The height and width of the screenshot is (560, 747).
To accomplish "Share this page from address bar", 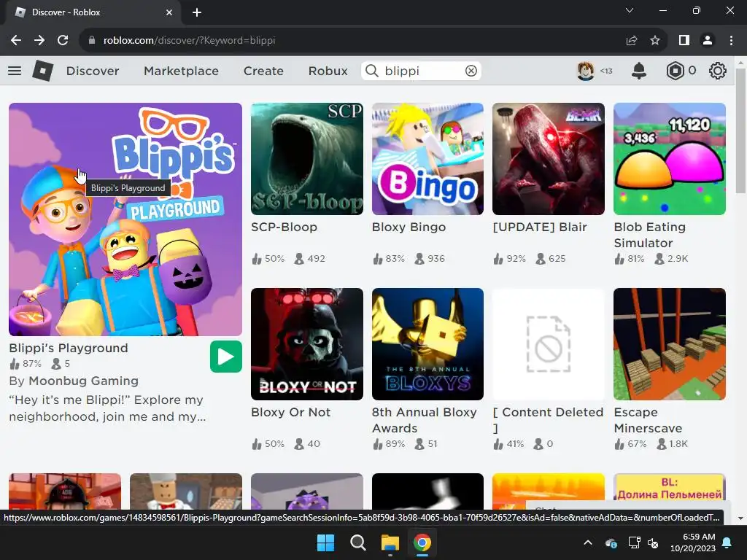I will [x=632, y=41].
